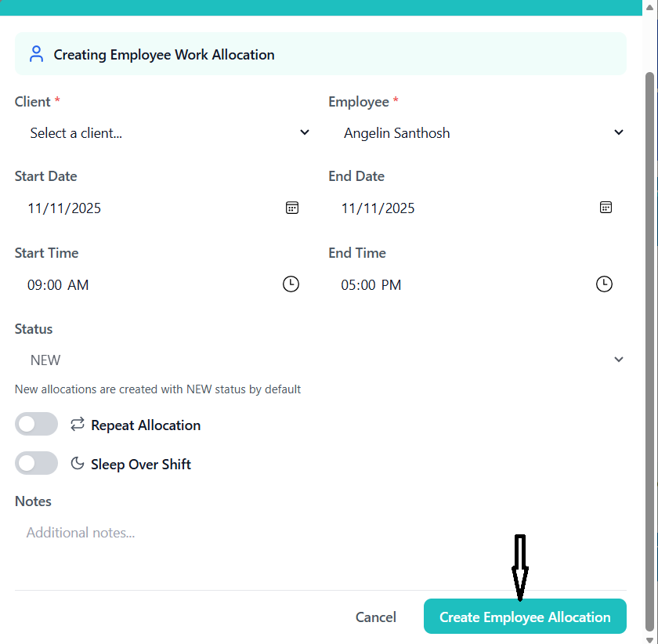This screenshot has height=644, width=658.
Task: Click the Start Date field value 11/11/2025
Action: [x=64, y=208]
